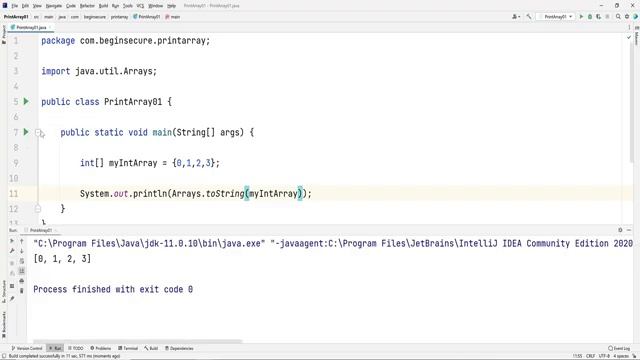
Task: Open the Problems tool window tab
Action: 100,348
